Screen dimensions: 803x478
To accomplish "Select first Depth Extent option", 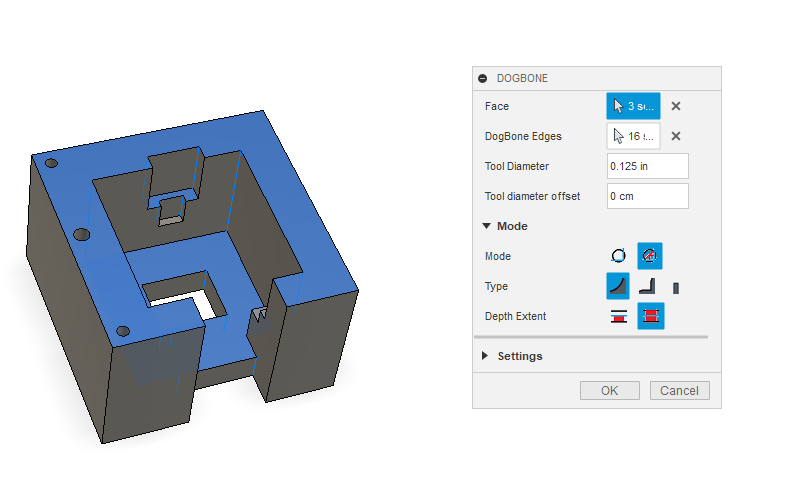I will [619, 316].
